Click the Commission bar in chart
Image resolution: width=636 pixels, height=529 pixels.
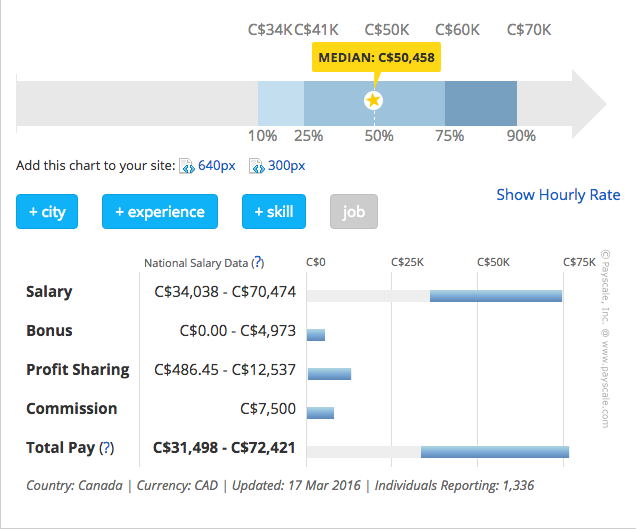(x=320, y=412)
